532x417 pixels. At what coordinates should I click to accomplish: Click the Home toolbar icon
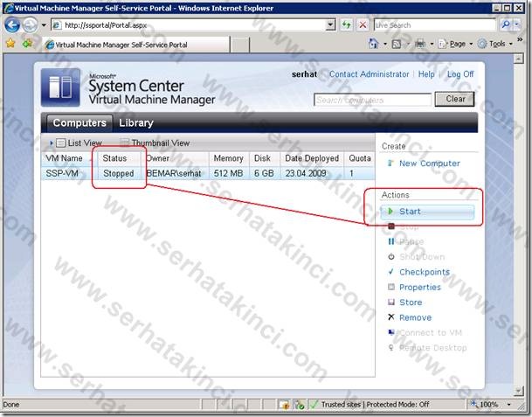[373, 44]
